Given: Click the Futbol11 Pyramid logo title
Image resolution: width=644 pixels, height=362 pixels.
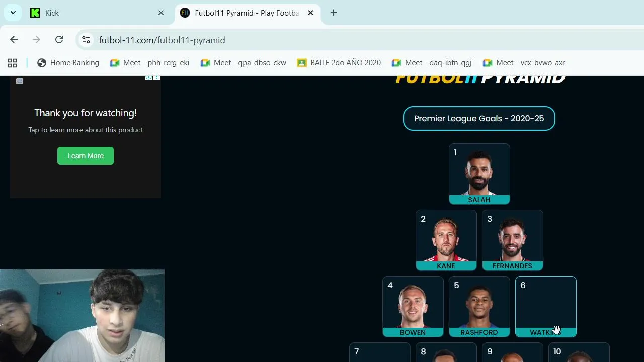Looking at the screenshot, I should pos(480,79).
